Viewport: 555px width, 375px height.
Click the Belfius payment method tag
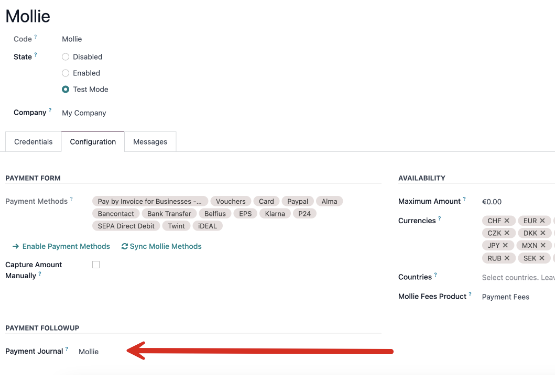pos(215,214)
